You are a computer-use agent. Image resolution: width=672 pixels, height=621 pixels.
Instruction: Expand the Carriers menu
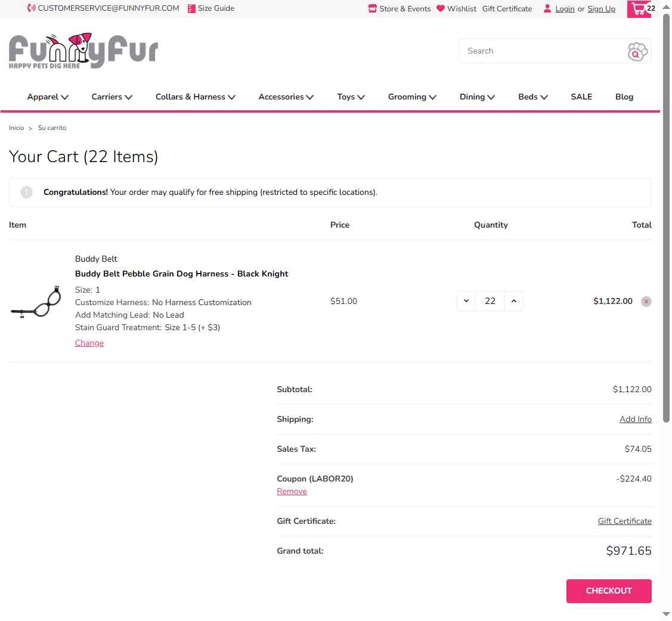tap(112, 97)
